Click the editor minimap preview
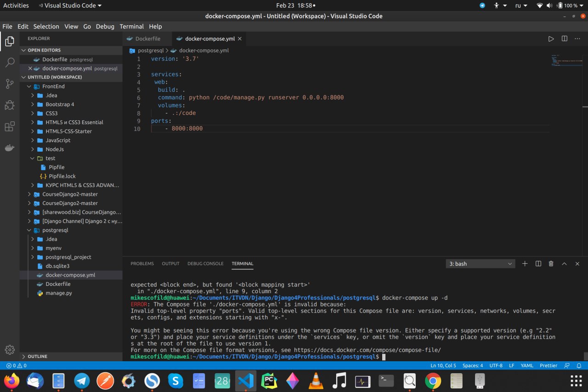 point(567,61)
